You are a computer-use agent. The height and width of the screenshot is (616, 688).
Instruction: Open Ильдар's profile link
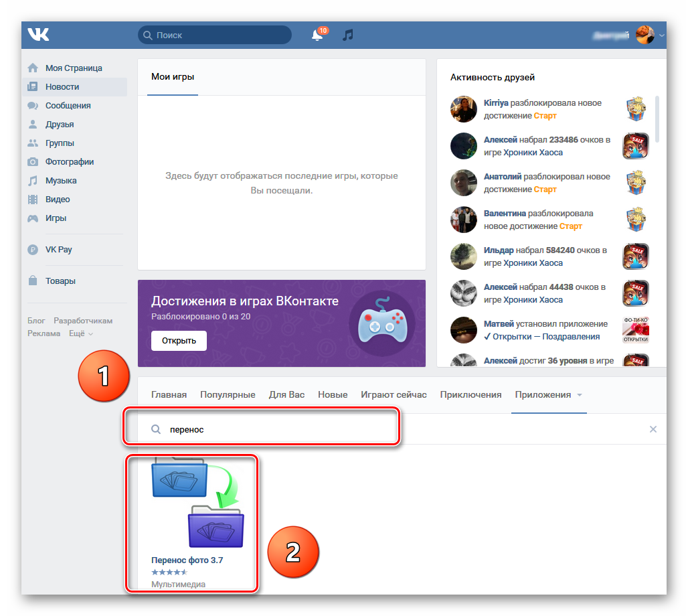click(x=499, y=250)
